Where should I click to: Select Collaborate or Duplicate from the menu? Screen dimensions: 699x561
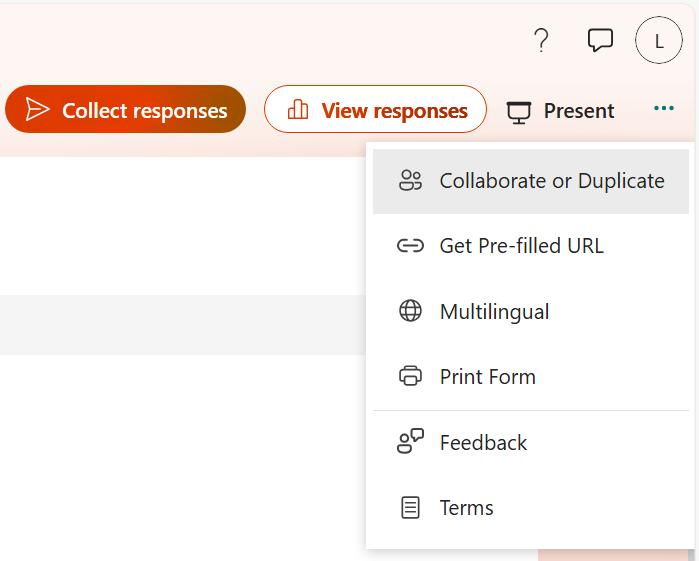(551, 181)
